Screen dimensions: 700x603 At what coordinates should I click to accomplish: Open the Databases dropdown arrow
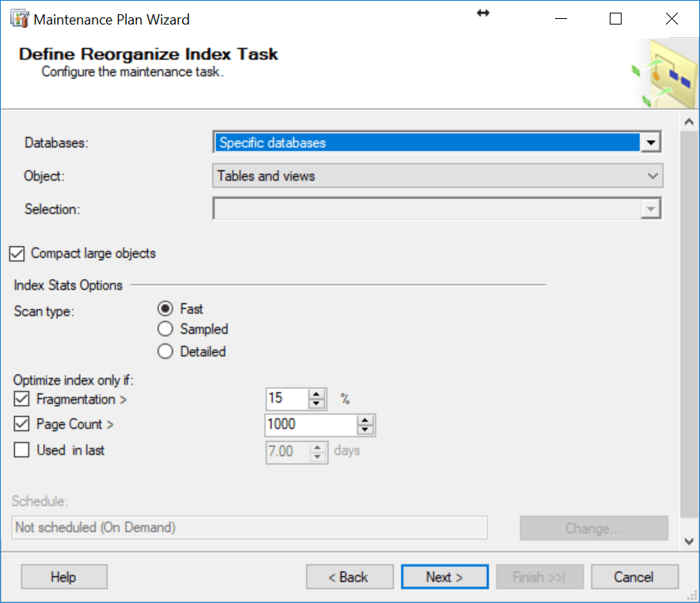coord(651,142)
